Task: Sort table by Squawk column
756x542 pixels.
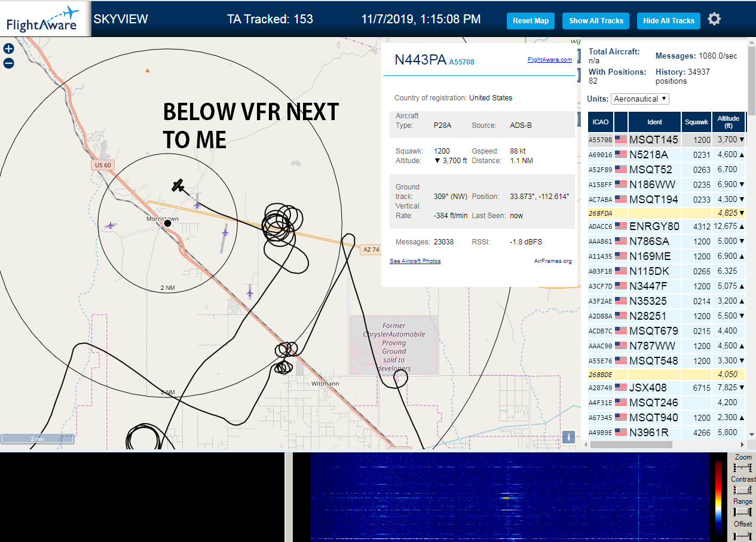Action: [696, 122]
